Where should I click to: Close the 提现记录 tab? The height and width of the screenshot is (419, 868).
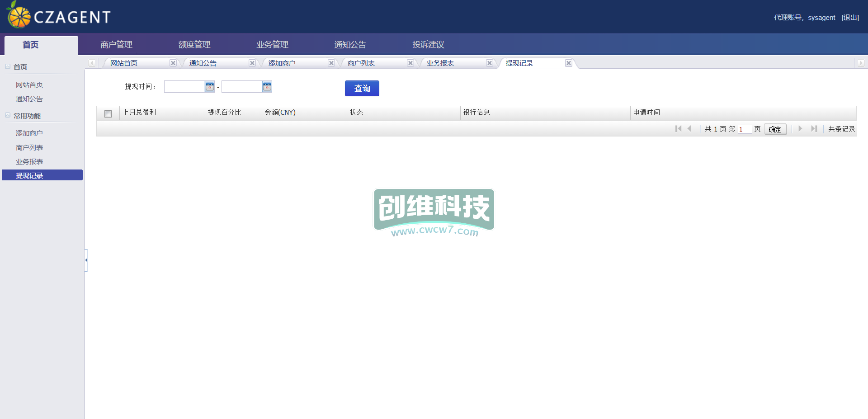click(x=569, y=63)
